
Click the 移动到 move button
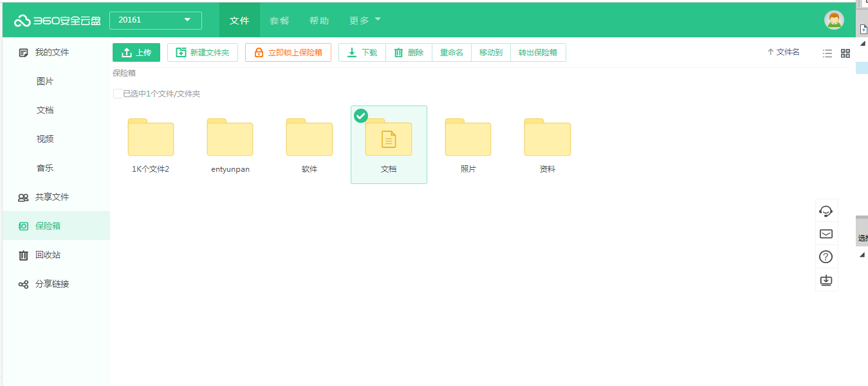[491, 53]
